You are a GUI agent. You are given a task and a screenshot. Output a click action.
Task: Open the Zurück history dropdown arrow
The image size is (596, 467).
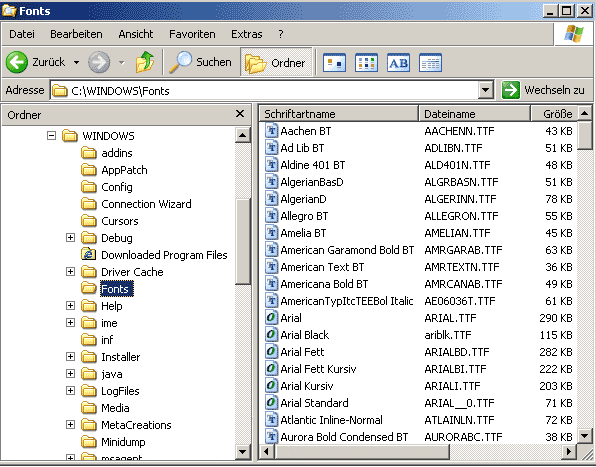click(x=76, y=62)
